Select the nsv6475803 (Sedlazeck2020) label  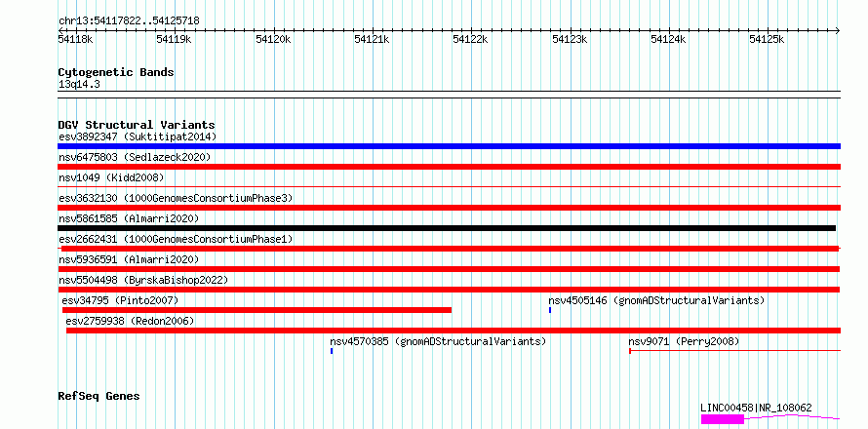coord(135,157)
